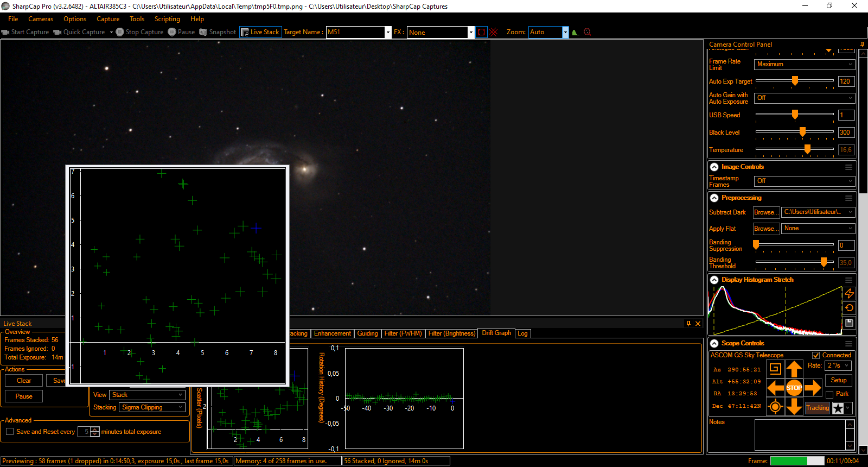Click the telescope Setup button
Image resolution: width=868 pixels, height=467 pixels.
839,380
